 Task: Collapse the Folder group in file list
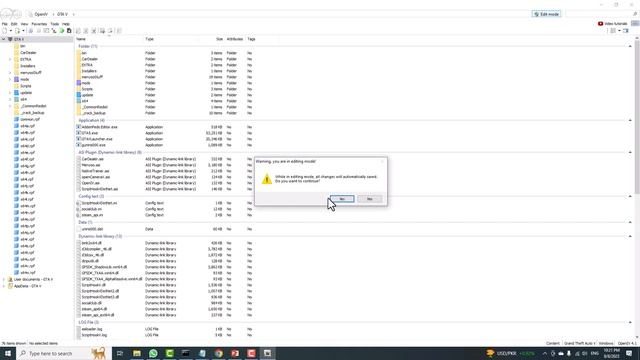tap(630, 47)
